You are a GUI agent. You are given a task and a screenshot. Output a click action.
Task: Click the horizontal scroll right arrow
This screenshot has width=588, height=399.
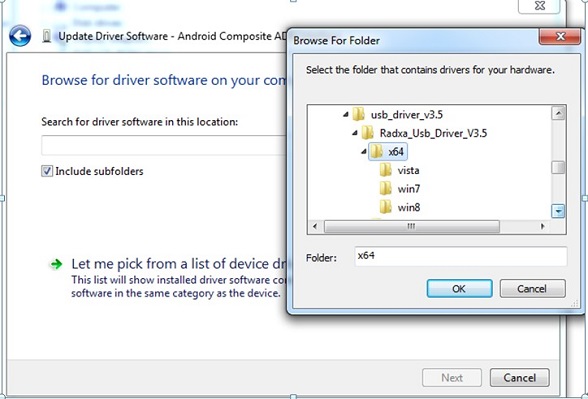(x=542, y=226)
